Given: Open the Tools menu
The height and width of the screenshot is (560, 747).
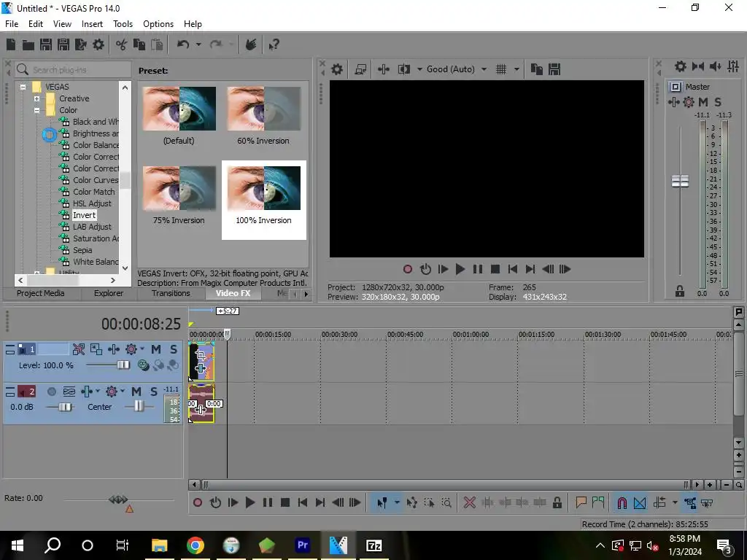Looking at the screenshot, I should coord(123,24).
